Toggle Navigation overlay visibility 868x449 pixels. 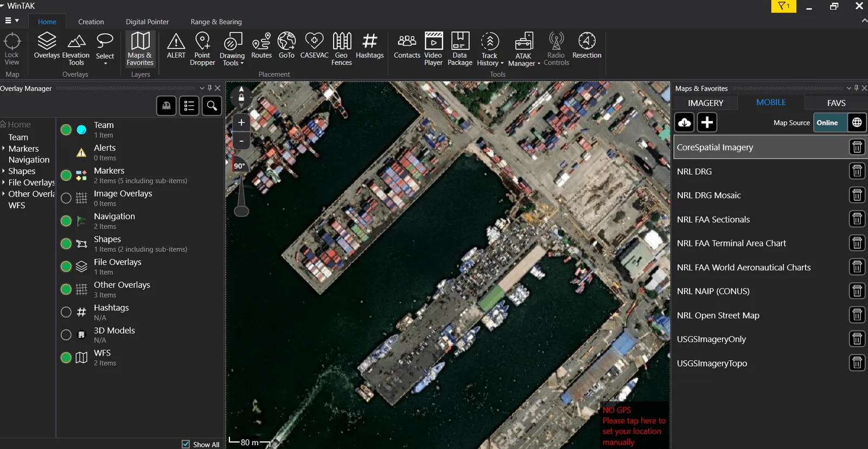point(66,221)
